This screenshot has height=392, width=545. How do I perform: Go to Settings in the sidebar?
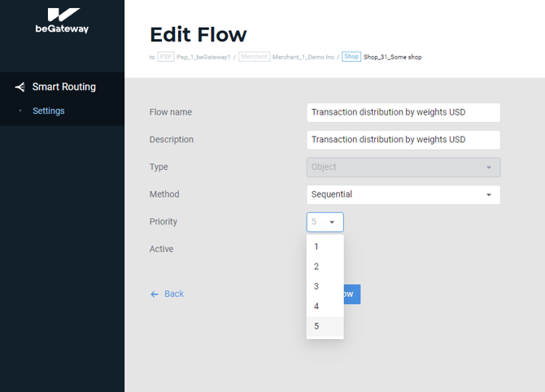click(x=48, y=111)
